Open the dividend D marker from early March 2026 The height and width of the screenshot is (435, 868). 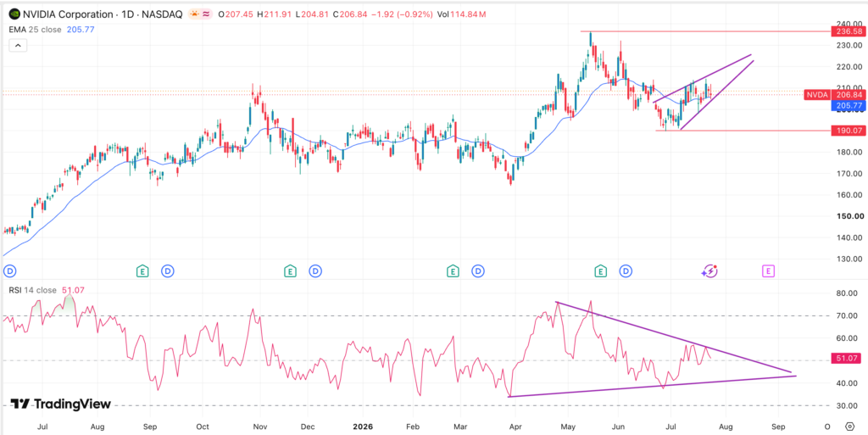click(478, 271)
